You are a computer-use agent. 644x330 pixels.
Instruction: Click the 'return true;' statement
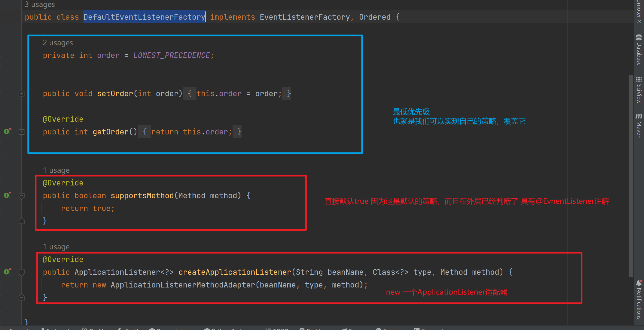[x=88, y=208]
